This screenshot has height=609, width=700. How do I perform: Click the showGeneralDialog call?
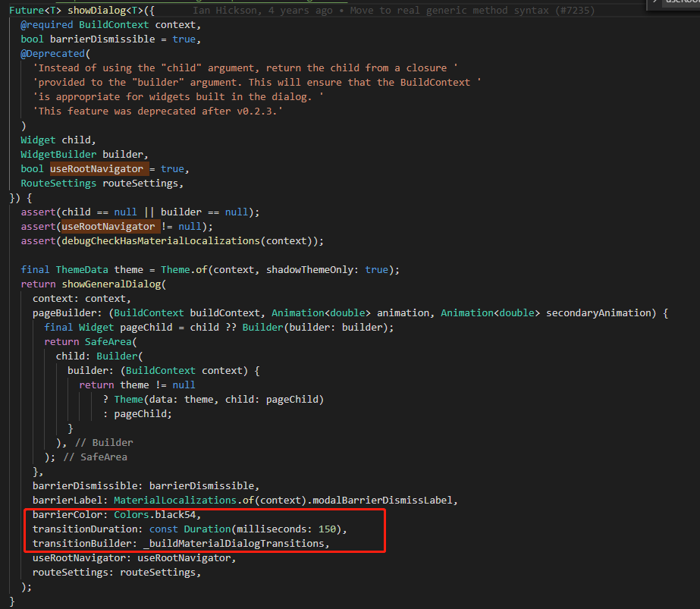[111, 284]
